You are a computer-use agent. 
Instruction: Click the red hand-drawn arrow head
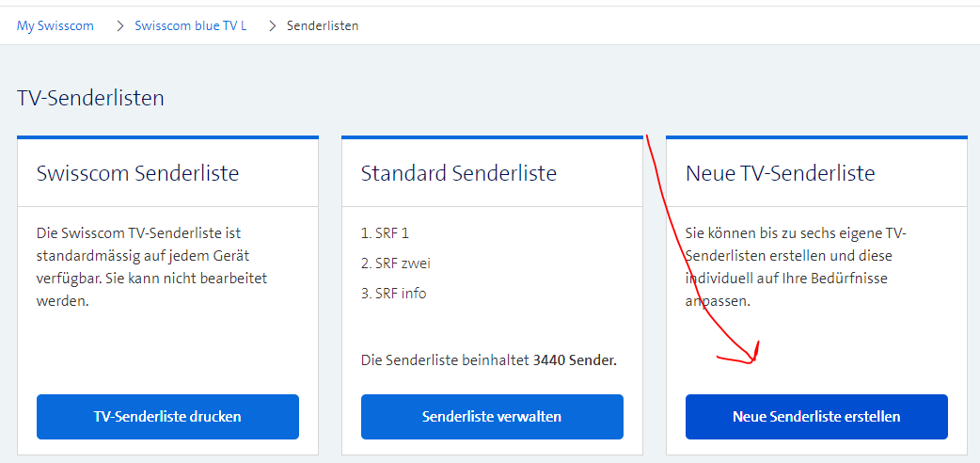[751, 357]
